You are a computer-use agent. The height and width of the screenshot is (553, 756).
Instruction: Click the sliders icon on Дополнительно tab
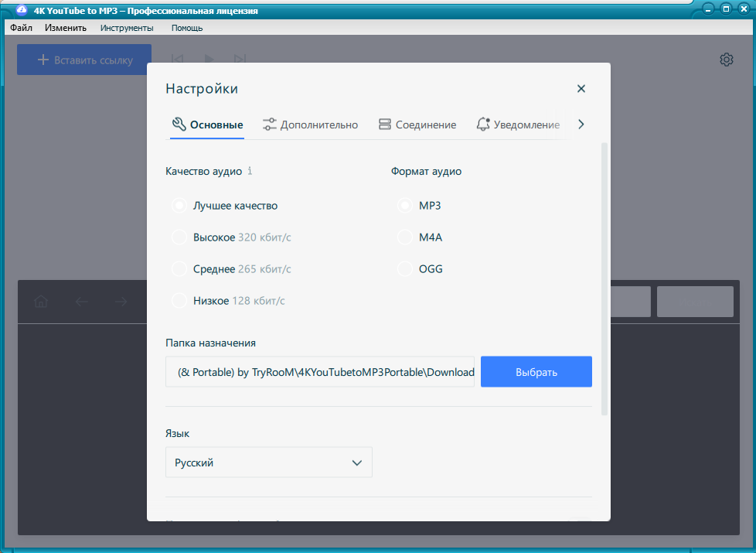270,125
